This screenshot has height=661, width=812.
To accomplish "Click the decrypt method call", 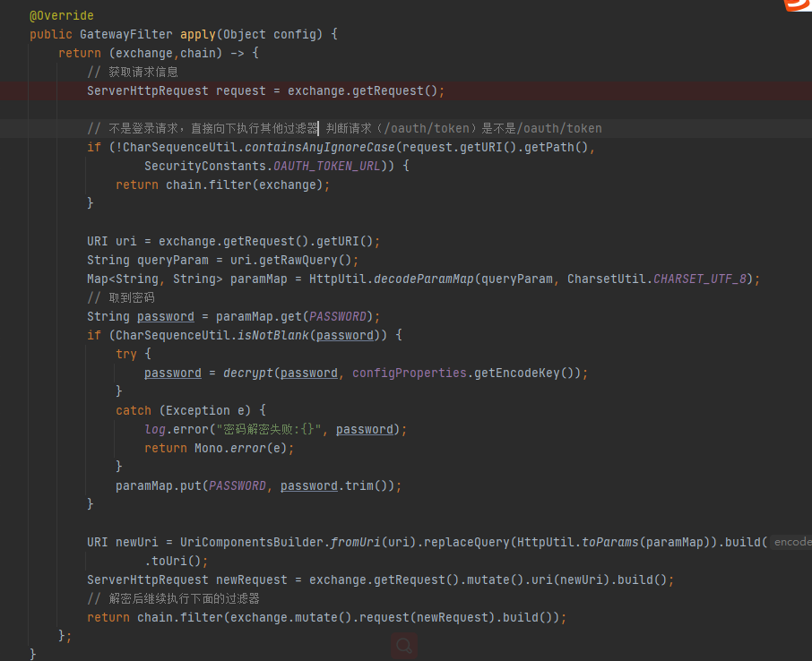I will pyautogui.click(x=248, y=373).
